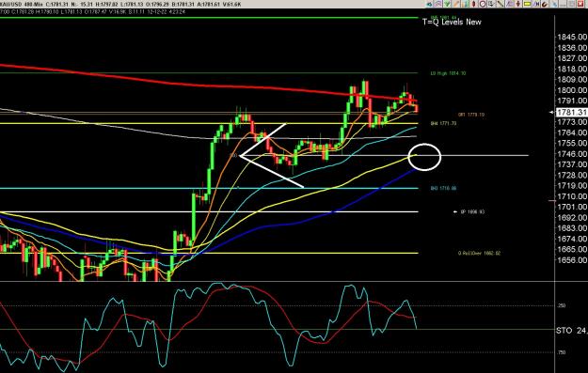The image size is (588, 373).
Task: Click the blue M-shaped toolbar icon
Action: pos(536,4)
